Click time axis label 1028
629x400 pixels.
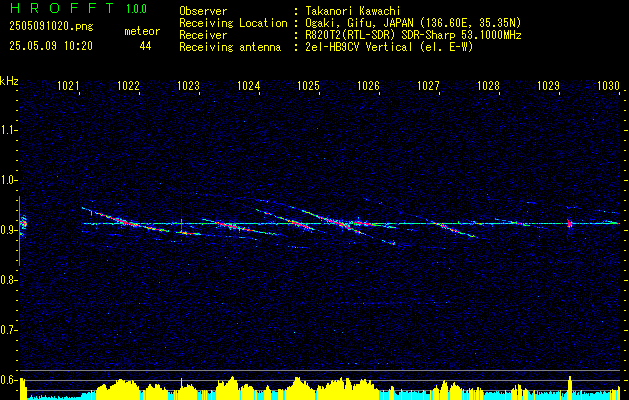(489, 86)
